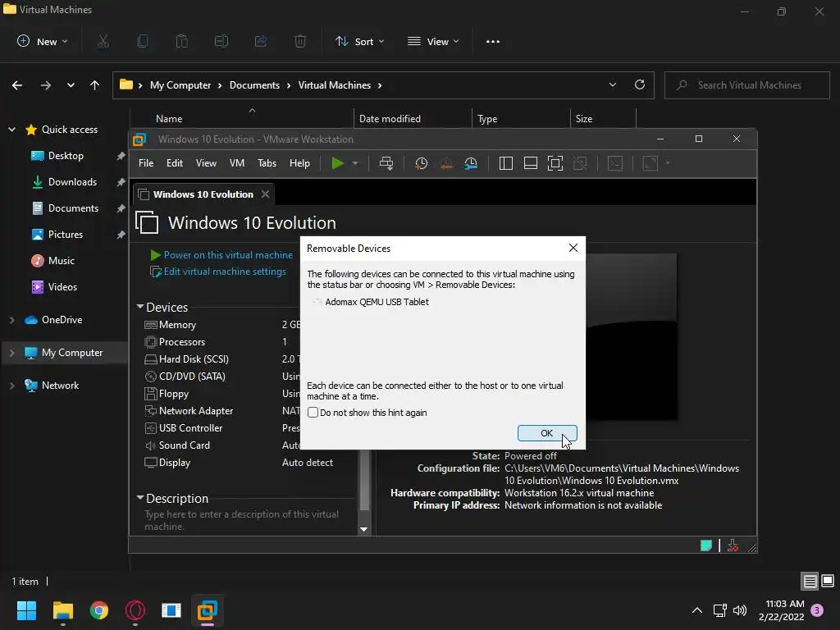Open VMware Edit menu
This screenshot has width=840, height=630.
tap(174, 163)
